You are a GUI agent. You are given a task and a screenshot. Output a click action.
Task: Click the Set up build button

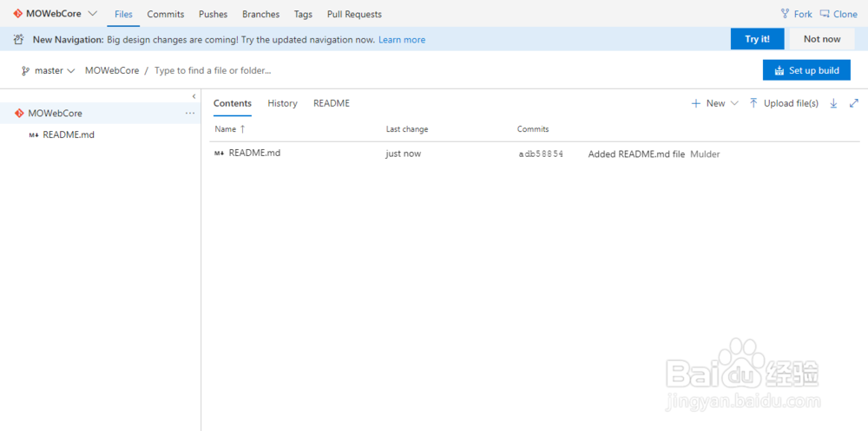click(x=806, y=70)
